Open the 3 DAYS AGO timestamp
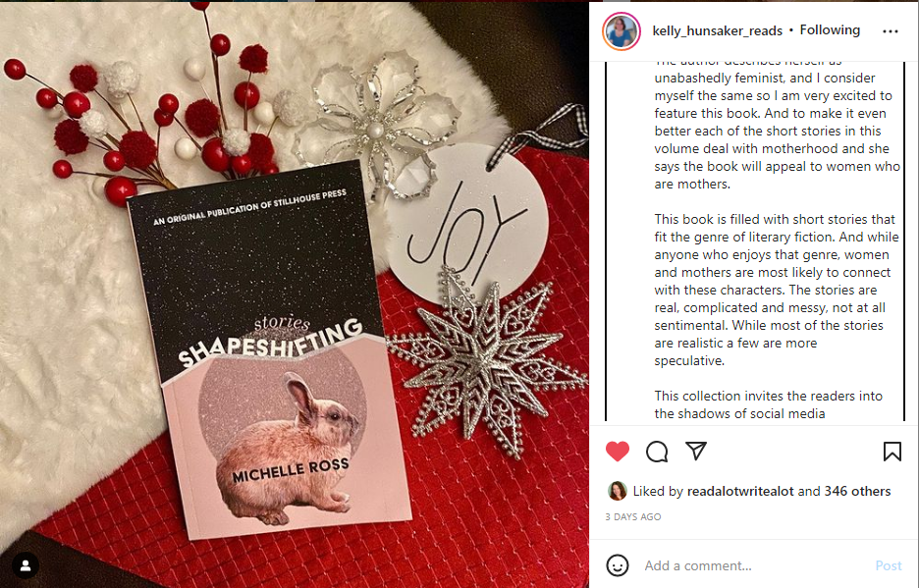 (x=633, y=517)
